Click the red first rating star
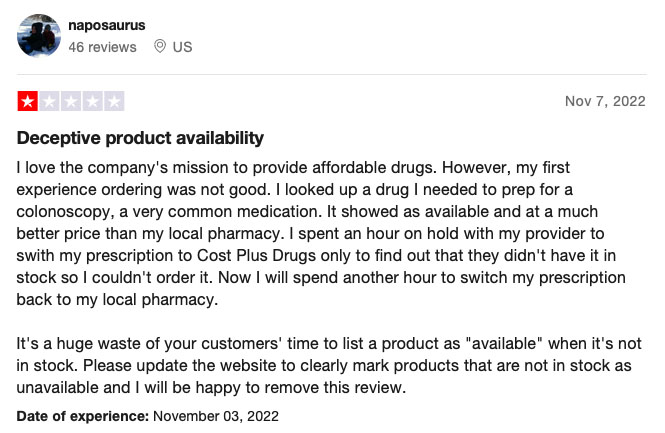Screen dimensions: 665x433 point(28,101)
